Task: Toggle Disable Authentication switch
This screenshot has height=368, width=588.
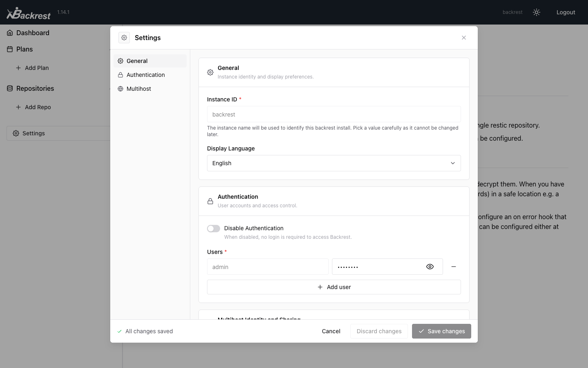Action: pyautogui.click(x=214, y=229)
